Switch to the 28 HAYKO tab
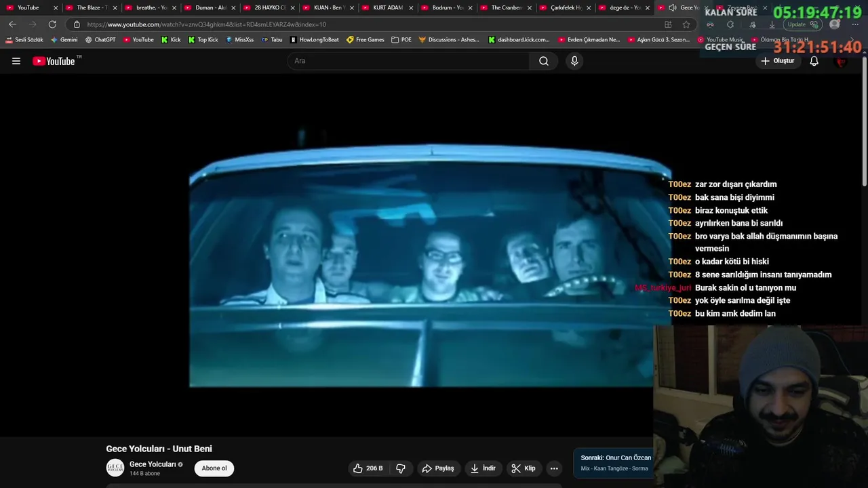 [267, 7]
